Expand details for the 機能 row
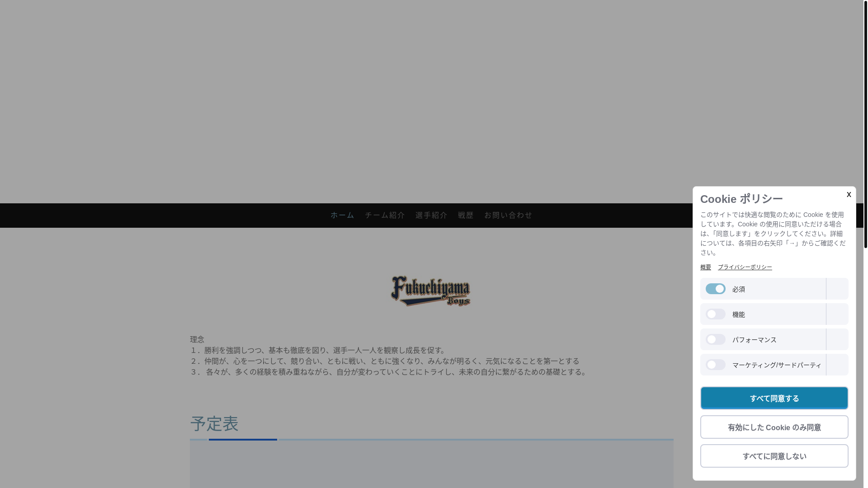This screenshot has height=488, width=868. (837, 314)
